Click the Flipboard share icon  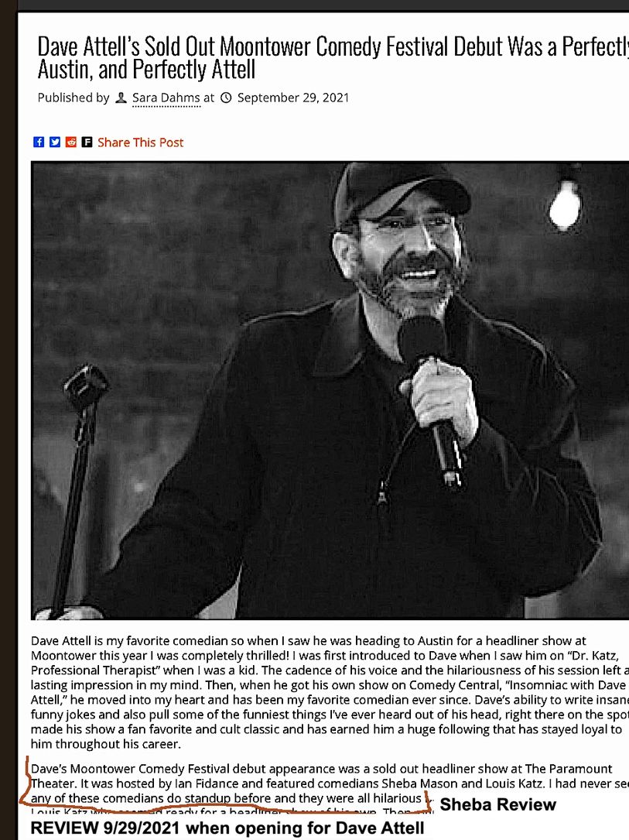click(x=87, y=142)
